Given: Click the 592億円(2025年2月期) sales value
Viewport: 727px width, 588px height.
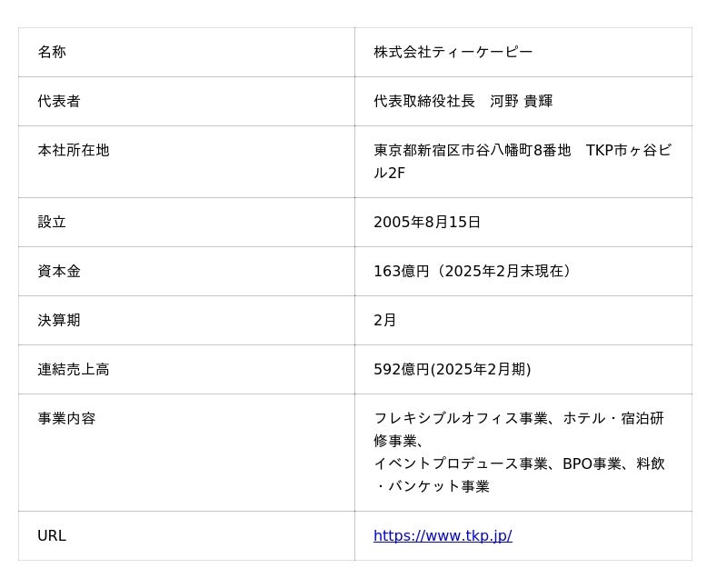Looking at the screenshot, I should coord(452,370).
